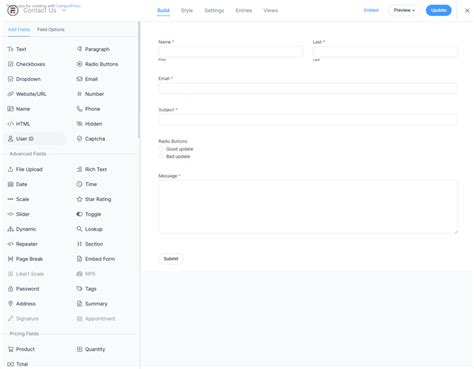Click the Embed link
This screenshot has height=369, width=474.
[x=371, y=10]
